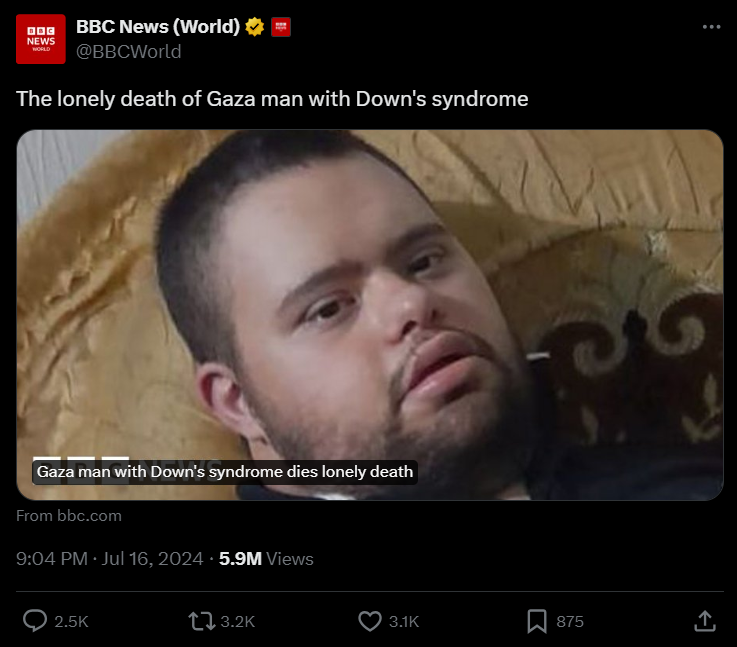This screenshot has width=737, height=647.
Task: Like the post with the heart icon
Action: [369, 621]
